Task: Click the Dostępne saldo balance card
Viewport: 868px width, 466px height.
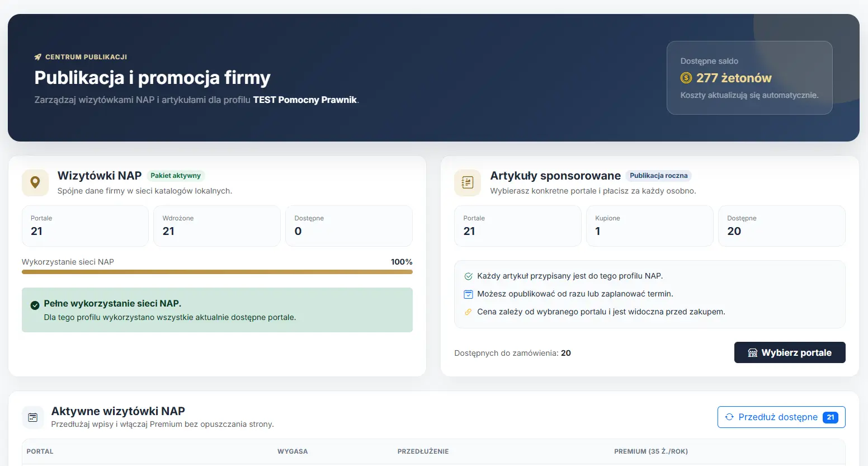Action: (749, 78)
